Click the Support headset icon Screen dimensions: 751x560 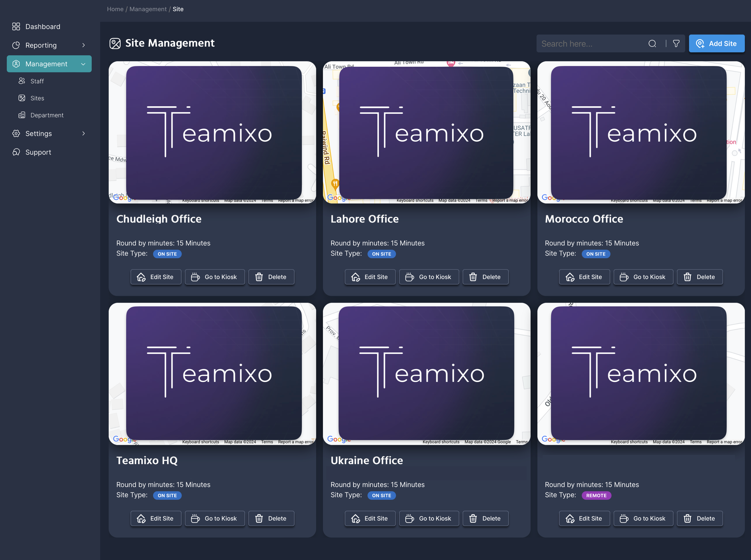(x=16, y=152)
